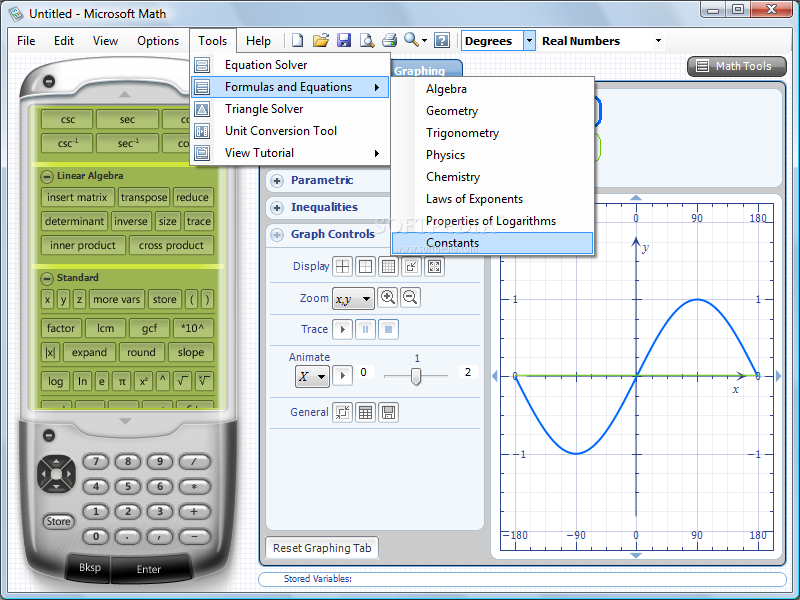The width and height of the screenshot is (800, 600).
Task: Click the pan-up arrow above the graph
Action: [636, 197]
